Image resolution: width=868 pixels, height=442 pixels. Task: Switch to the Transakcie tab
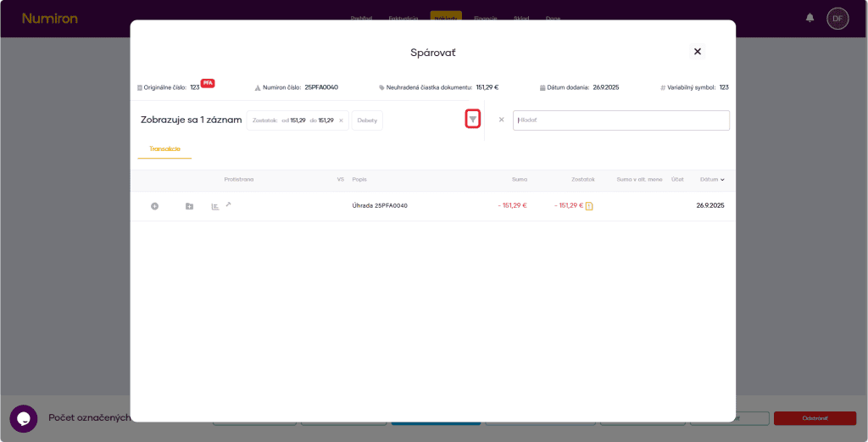coord(164,149)
